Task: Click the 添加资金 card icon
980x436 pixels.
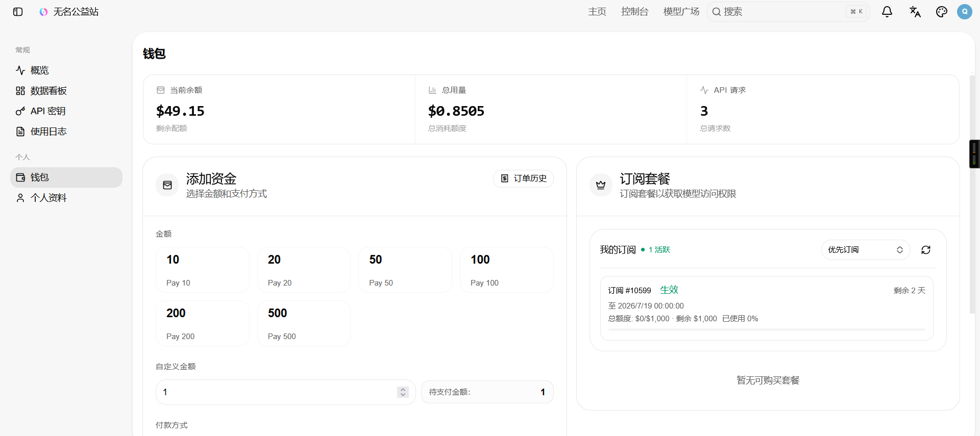Action: [x=167, y=185]
